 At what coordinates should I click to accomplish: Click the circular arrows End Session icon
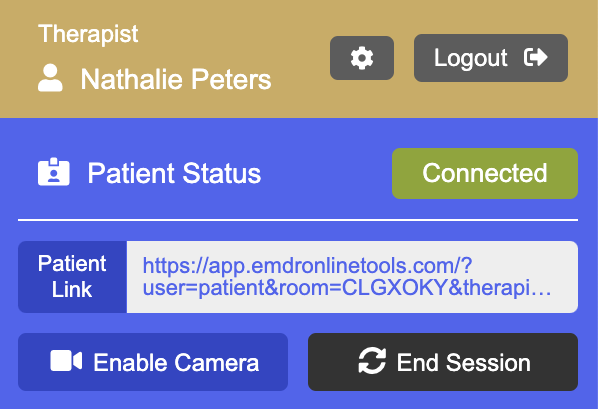pos(372,361)
